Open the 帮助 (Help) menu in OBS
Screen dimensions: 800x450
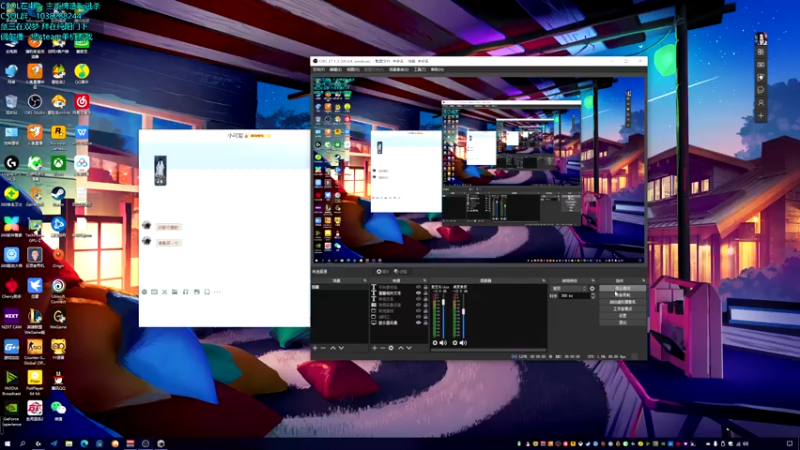[437, 69]
